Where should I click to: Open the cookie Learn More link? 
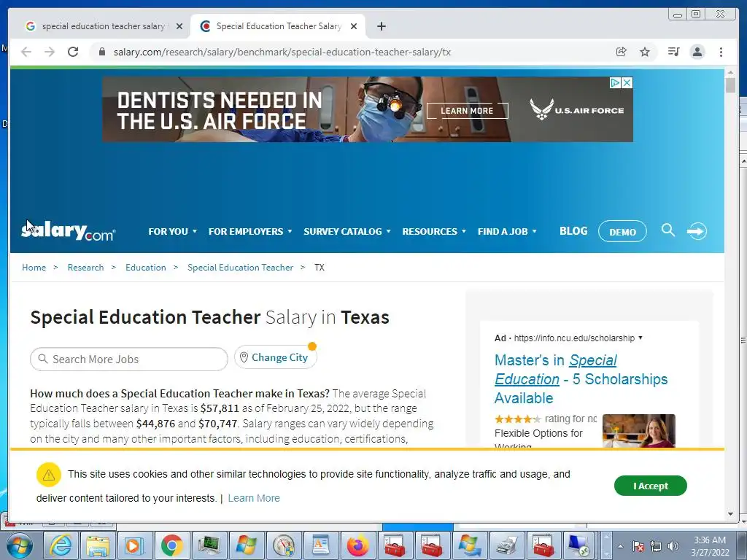[254, 498]
